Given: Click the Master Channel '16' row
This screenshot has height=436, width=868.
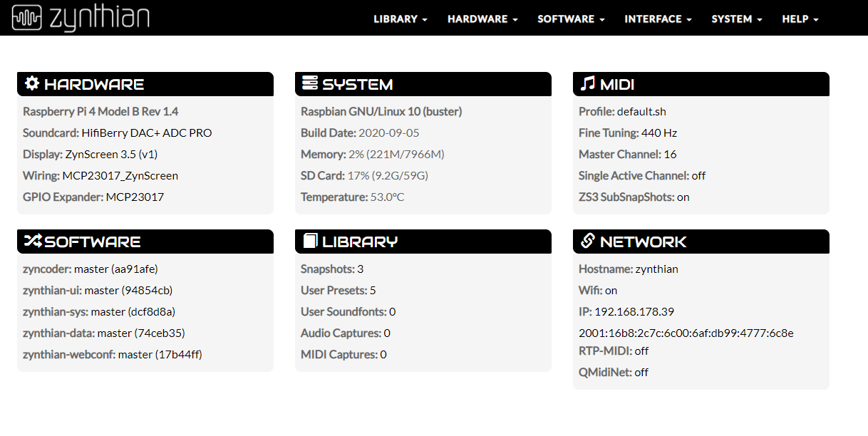Looking at the screenshot, I should coord(628,154).
